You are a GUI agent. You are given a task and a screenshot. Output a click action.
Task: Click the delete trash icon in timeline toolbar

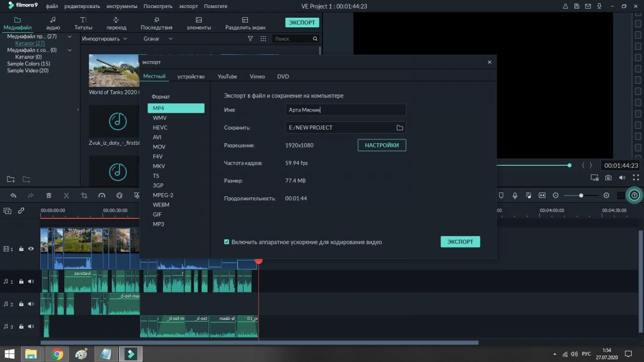tap(49, 196)
